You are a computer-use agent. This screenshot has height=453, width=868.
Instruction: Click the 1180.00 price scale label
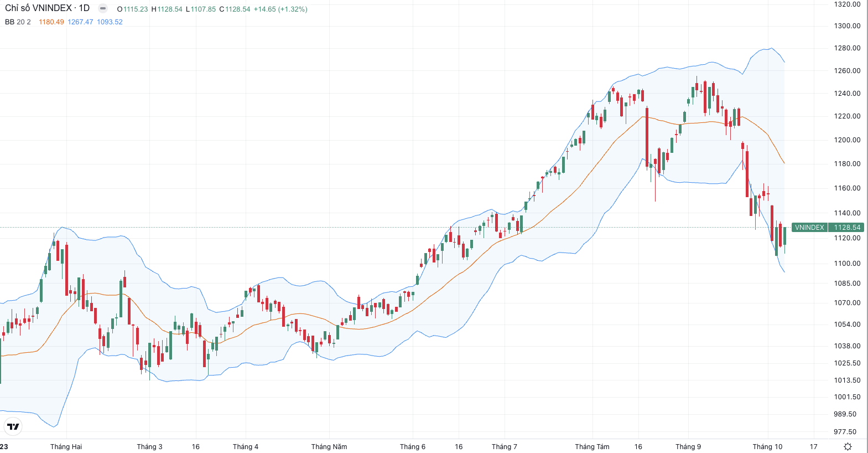(847, 164)
